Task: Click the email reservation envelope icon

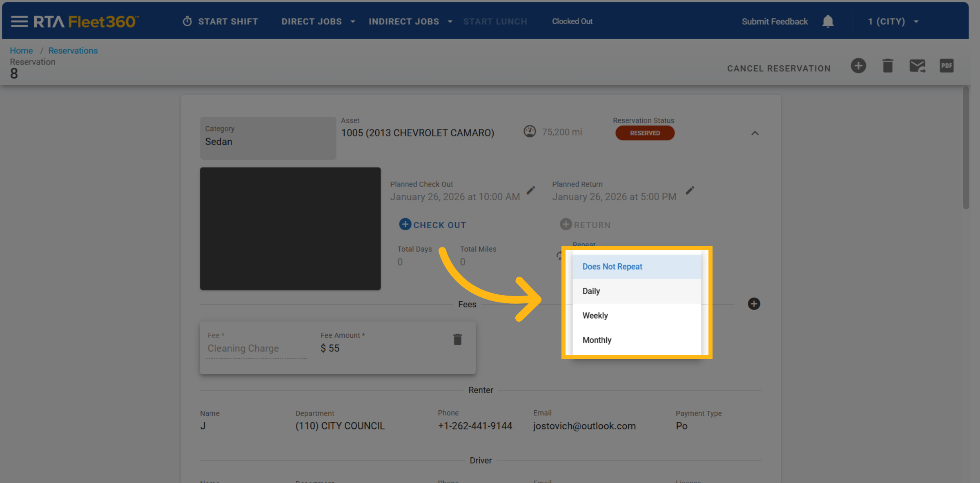Action: tap(917, 66)
